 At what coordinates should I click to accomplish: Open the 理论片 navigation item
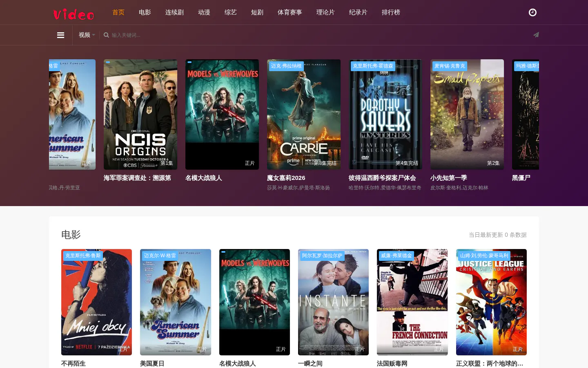tap(325, 12)
